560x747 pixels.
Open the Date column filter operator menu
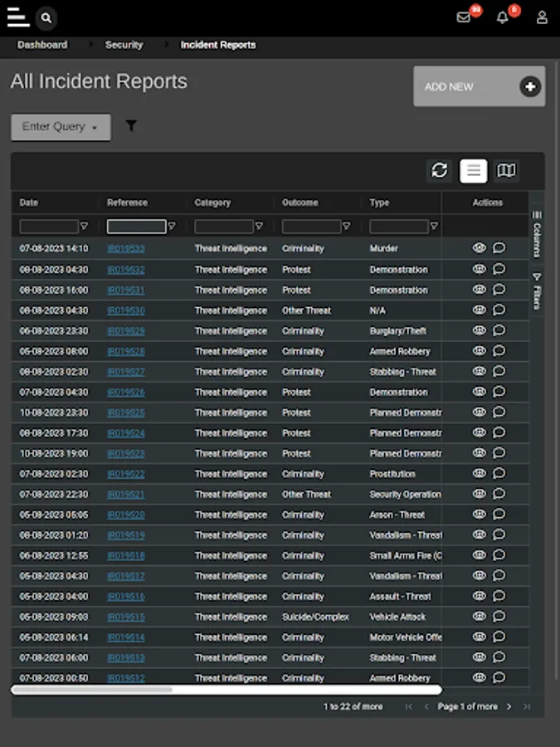coord(84,227)
